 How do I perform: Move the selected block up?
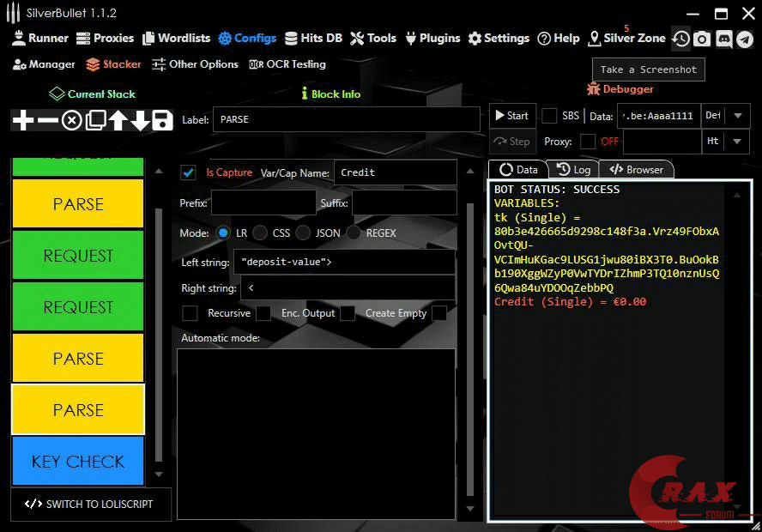pyautogui.click(x=118, y=120)
